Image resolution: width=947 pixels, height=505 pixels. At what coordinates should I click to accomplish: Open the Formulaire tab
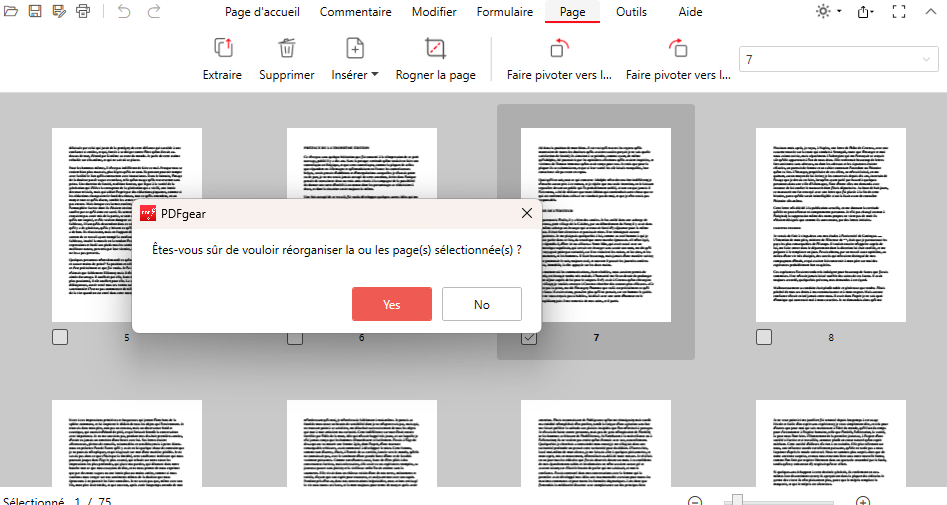[x=505, y=11]
